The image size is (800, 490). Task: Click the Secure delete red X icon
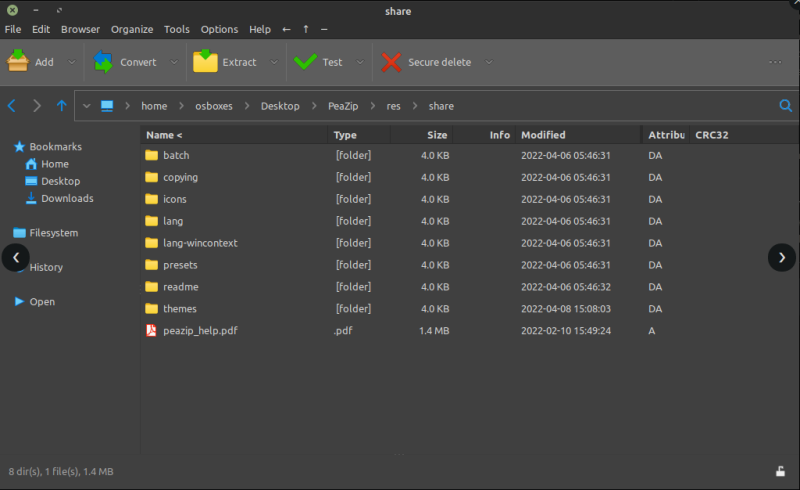[x=390, y=62]
